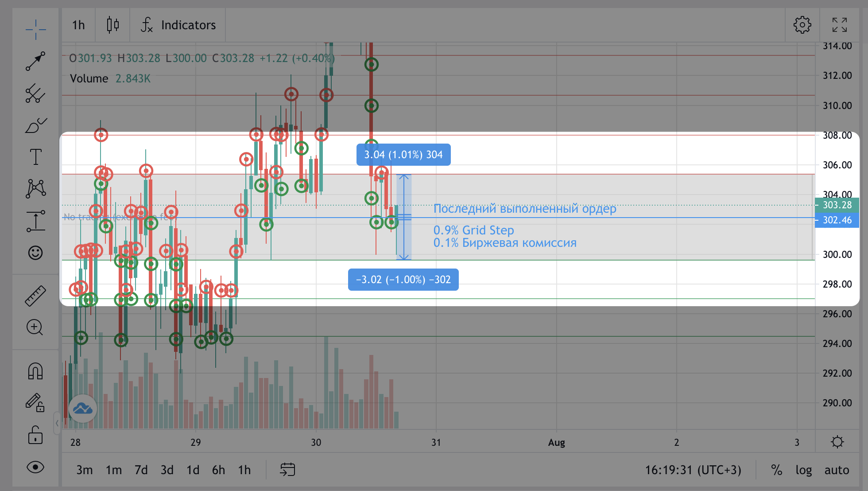Select the ruler measure tool
This screenshot has height=491, width=868.
point(35,296)
